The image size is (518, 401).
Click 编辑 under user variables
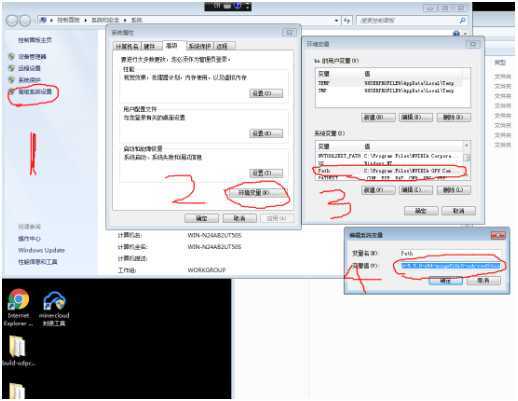coord(416,117)
